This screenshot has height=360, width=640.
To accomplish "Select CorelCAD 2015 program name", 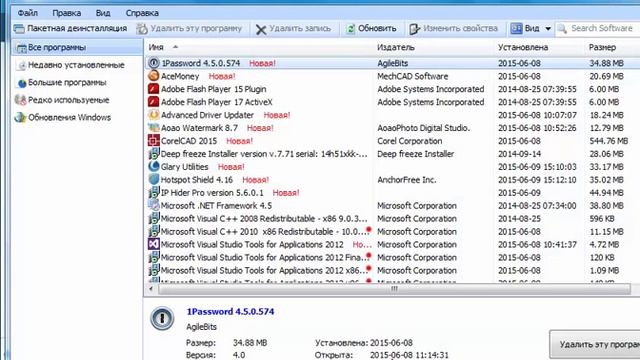I will [x=189, y=141].
